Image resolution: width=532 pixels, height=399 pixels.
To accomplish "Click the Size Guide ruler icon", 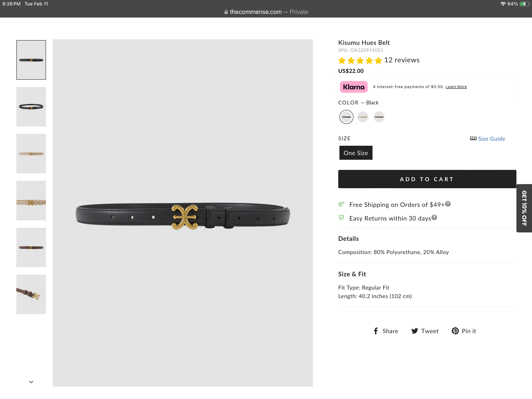I will [473, 139].
